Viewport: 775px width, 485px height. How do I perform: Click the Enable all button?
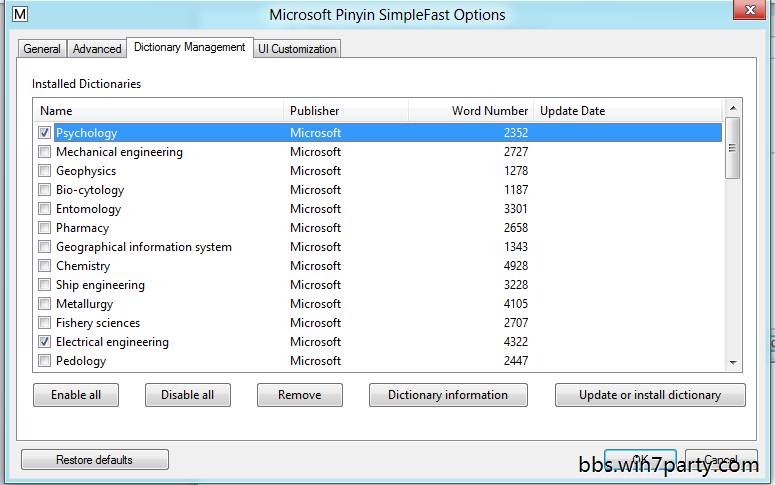[x=76, y=395]
